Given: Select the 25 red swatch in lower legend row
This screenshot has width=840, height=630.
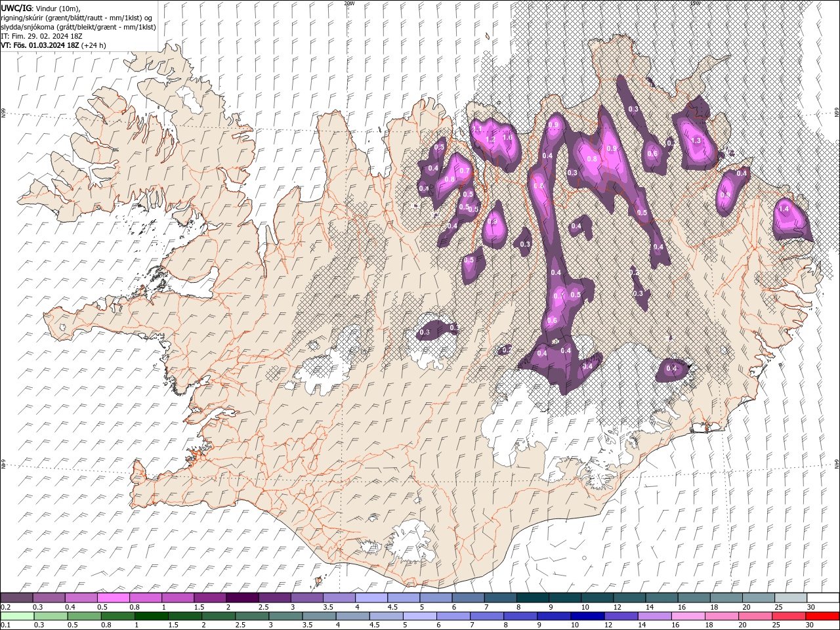Looking at the screenshot, I should click(788, 616).
